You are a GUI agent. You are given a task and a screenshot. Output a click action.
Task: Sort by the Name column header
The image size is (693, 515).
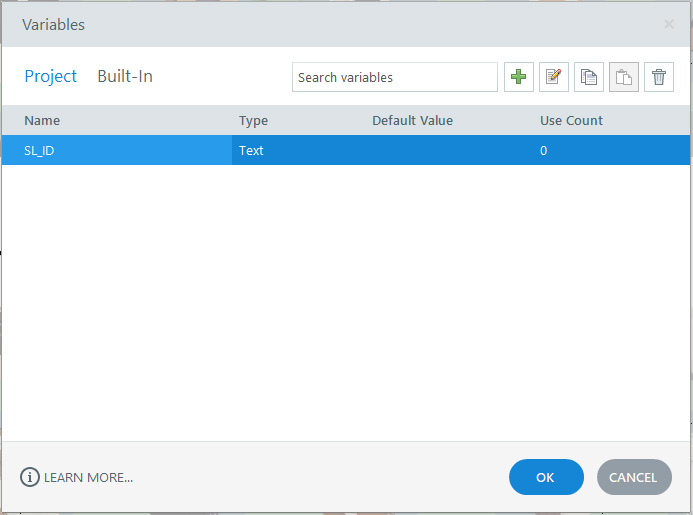tap(42, 120)
